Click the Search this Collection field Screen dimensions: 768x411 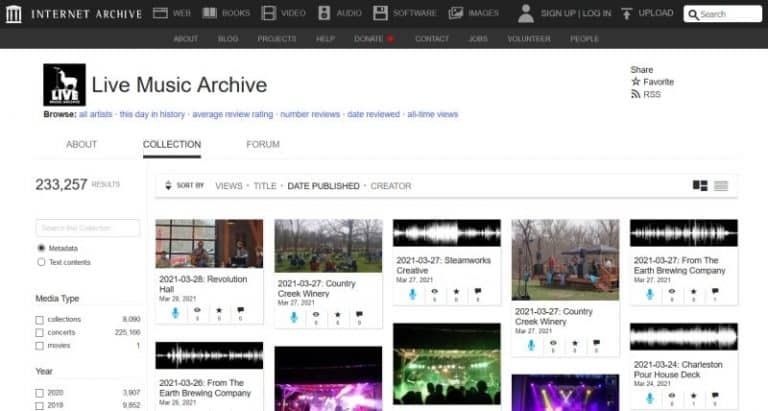coord(88,228)
